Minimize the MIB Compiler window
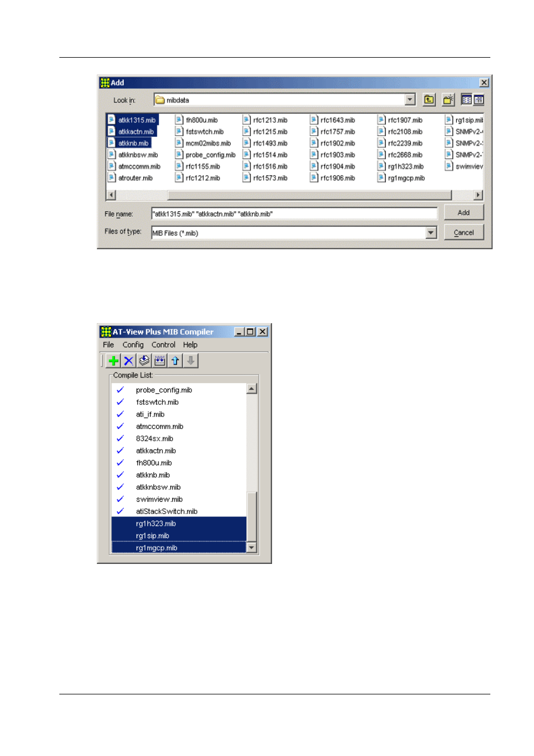Image resolution: width=534 pixels, height=756 pixels. coord(240,332)
